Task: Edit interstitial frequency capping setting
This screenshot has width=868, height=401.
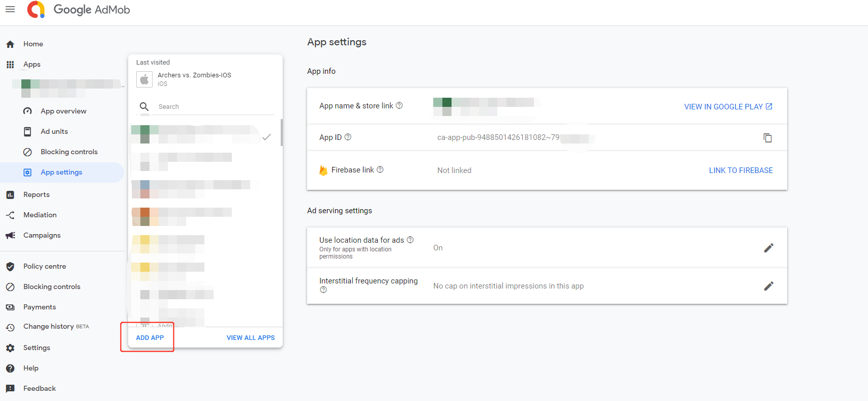Action: [768, 286]
